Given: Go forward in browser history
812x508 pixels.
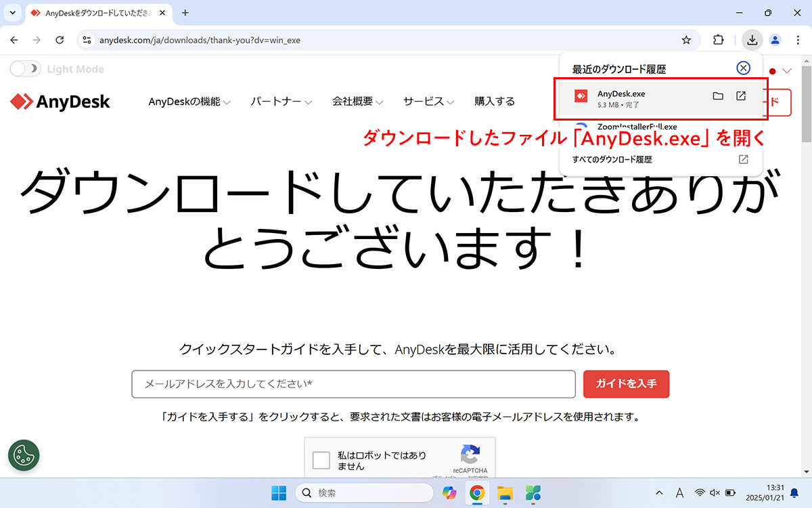Looking at the screenshot, I should tap(37, 40).
